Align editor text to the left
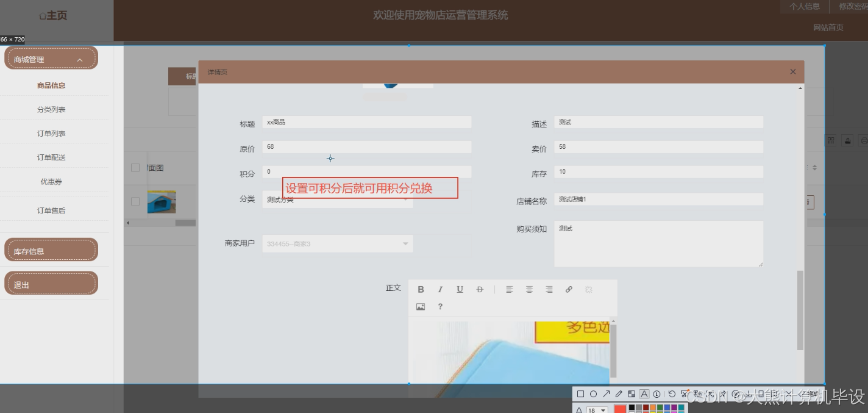868x413 pixels. (510, 290)
